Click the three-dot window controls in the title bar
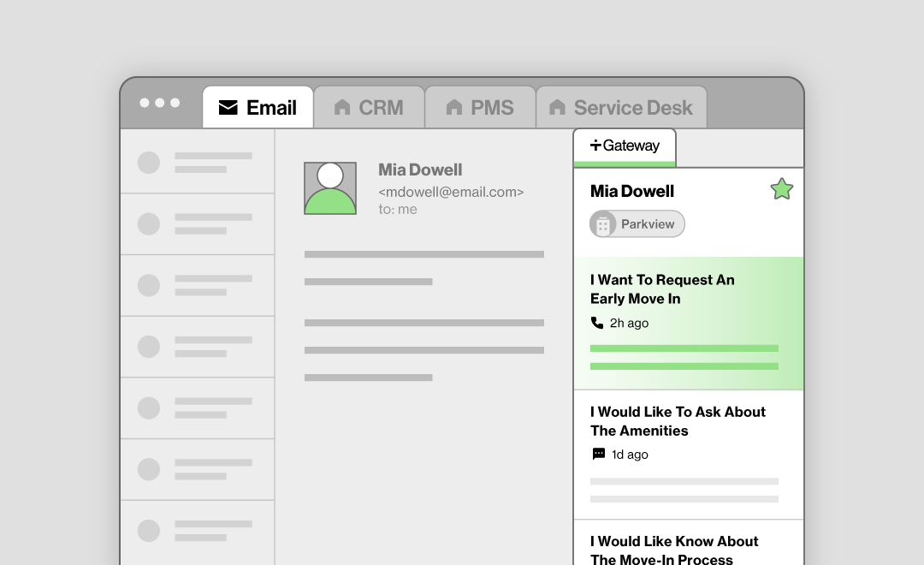The width and height of the screenshot is (924, 565). [160, 103]
